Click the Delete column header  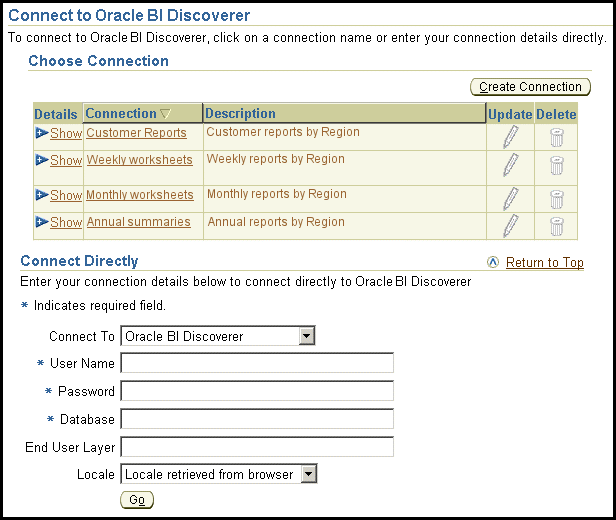[556, 114]
